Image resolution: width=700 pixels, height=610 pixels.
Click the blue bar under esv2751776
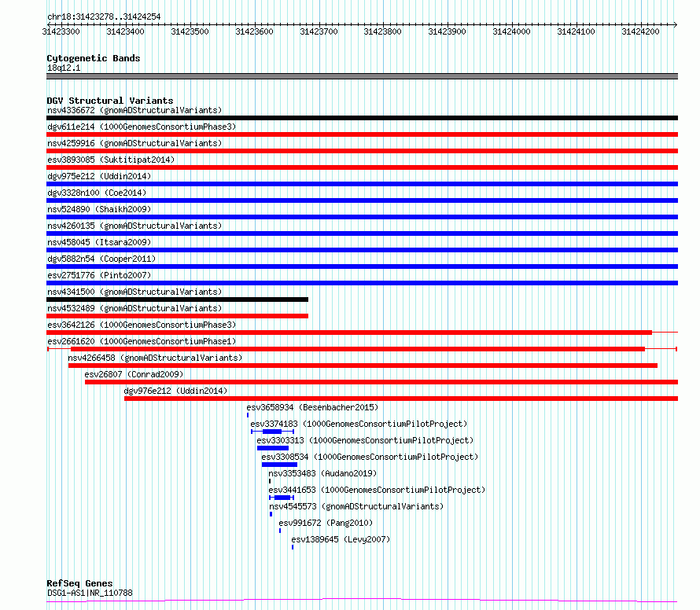pos(362,283)
